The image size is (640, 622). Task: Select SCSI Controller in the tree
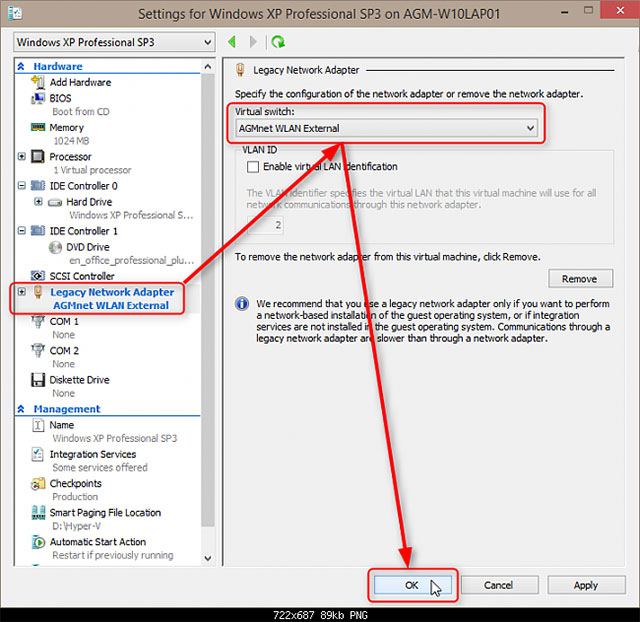pyautogui.click(x=82, y=276)
